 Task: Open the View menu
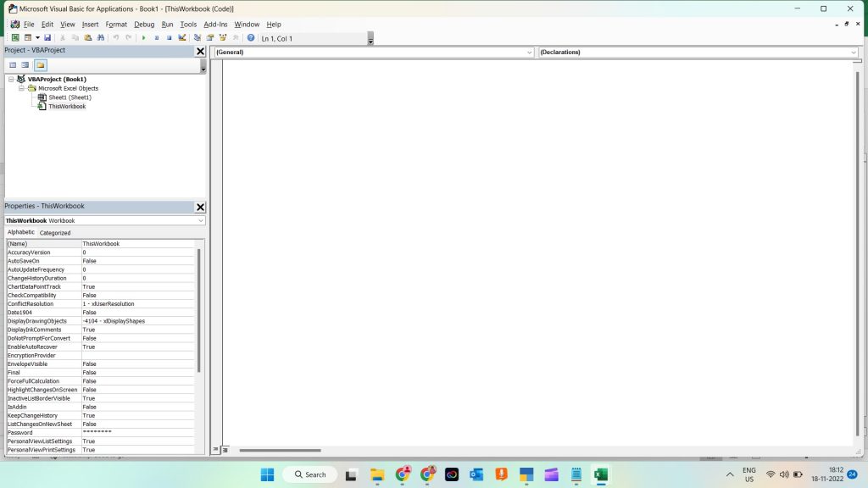coord(68,25)
